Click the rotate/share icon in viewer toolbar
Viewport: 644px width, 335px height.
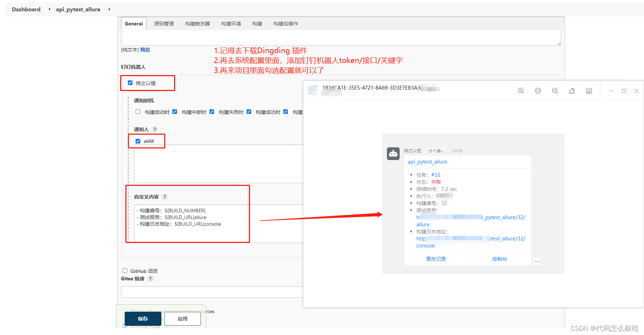click(x=572, y=91)
